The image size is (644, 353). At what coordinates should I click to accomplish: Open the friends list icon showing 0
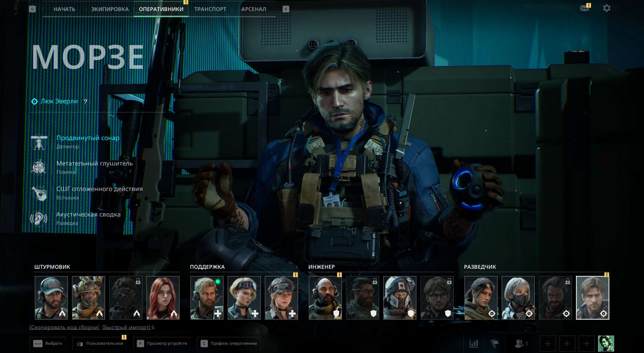point(521,343)
